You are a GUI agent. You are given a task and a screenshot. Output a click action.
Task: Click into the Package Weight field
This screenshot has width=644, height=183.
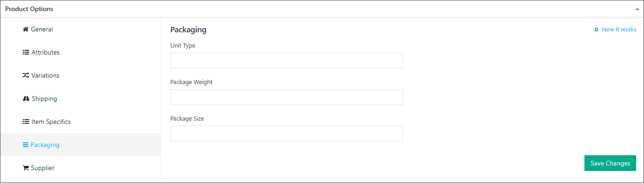tap(287, 97)
